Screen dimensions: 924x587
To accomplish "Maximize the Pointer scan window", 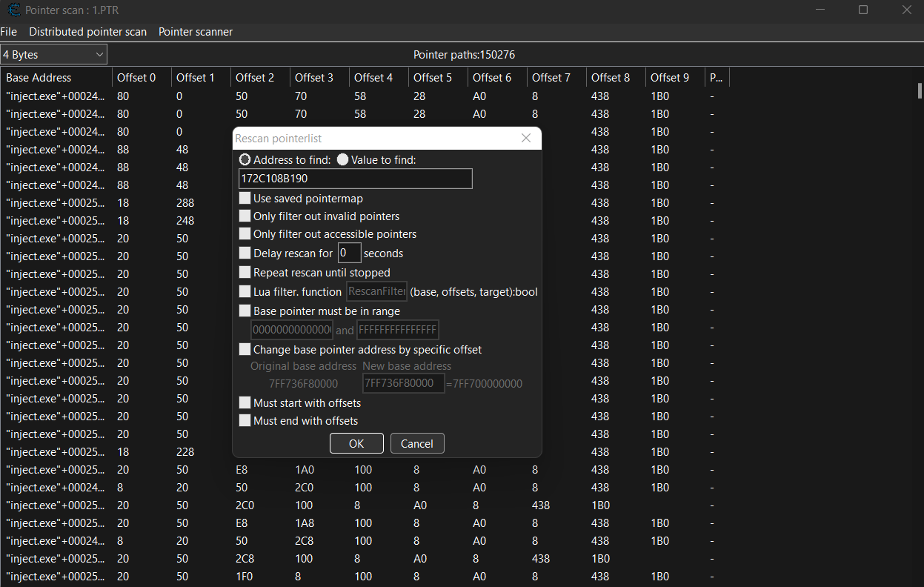I will (863, 10).
